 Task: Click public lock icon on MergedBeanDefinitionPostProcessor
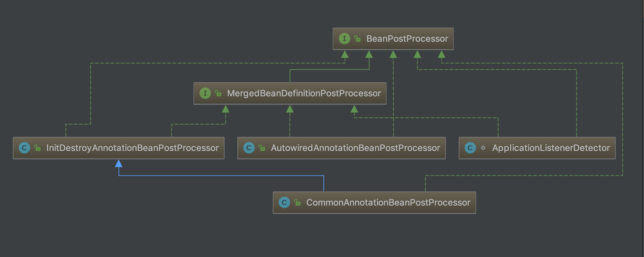(218, 93)
